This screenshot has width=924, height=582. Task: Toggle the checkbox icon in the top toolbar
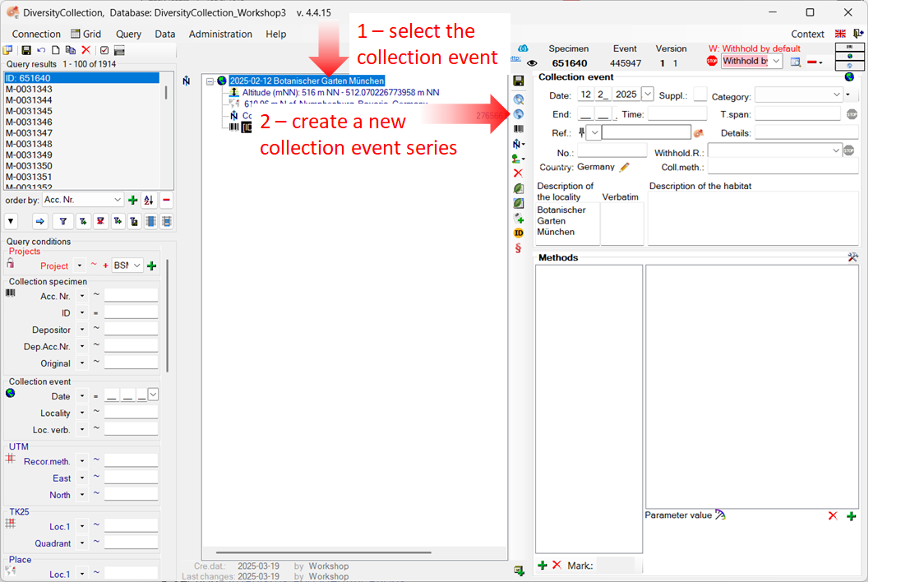[x=104, y=50]
